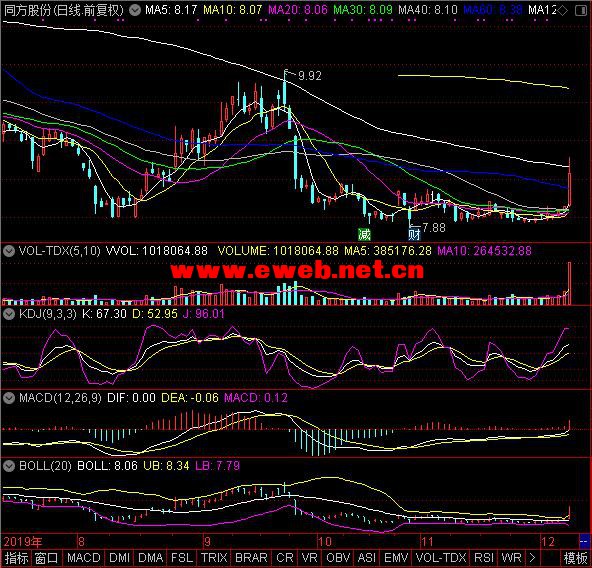Toggle the side panel icon at top right
592x568 pixels.
click(x=581, y=11)
